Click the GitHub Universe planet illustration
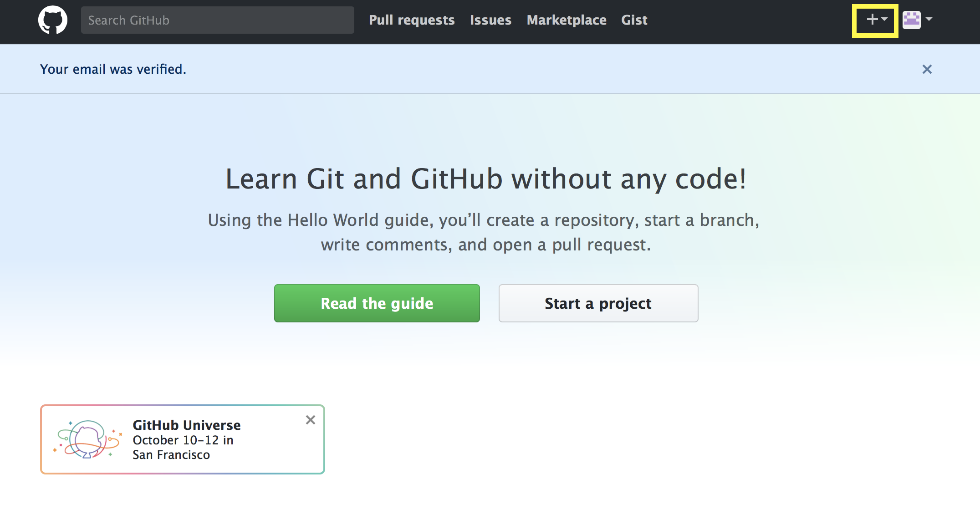The image size is (980, 520). pyautogui.click(x=87, y=439)
